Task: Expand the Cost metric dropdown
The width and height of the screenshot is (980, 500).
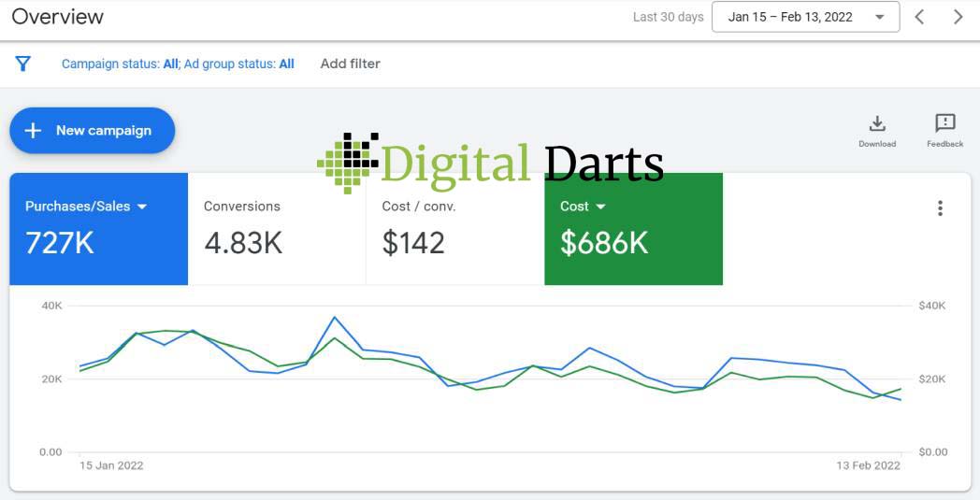Action: (600, 207)
